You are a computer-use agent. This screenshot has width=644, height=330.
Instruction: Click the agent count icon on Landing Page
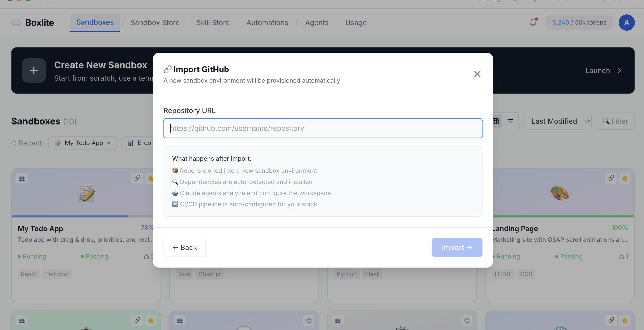pyautogui.click(x=621, y=257)
